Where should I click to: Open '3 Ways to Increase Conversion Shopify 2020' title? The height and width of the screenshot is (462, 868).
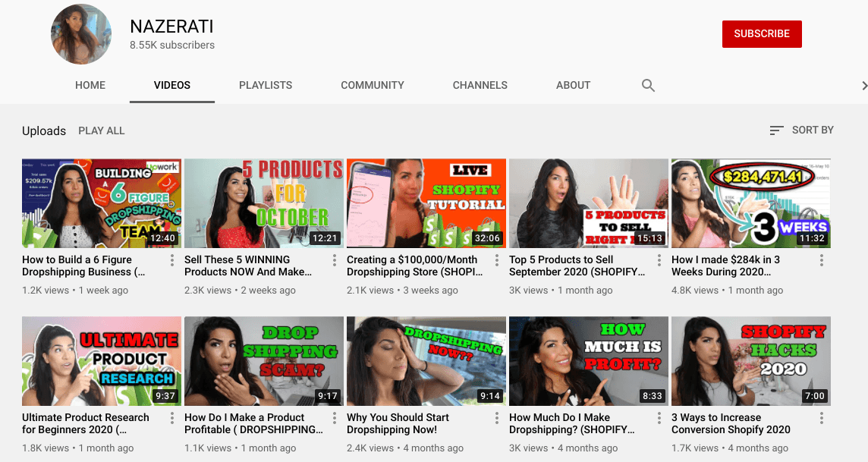[731, 423]
